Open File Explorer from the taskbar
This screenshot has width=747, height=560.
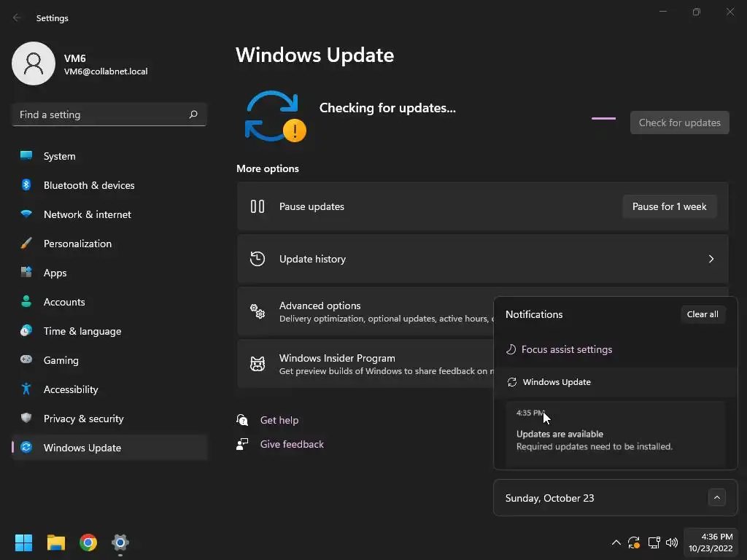55,542
